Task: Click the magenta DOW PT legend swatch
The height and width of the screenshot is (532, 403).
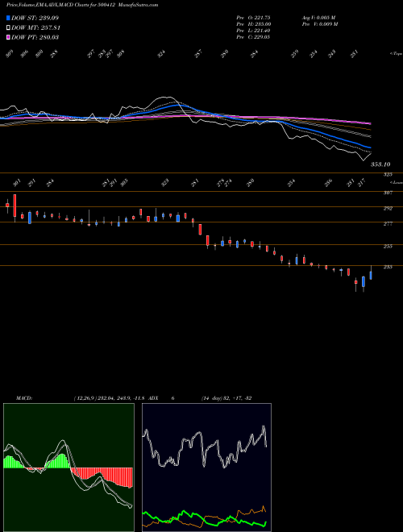Action: click(x=8, y=37)
